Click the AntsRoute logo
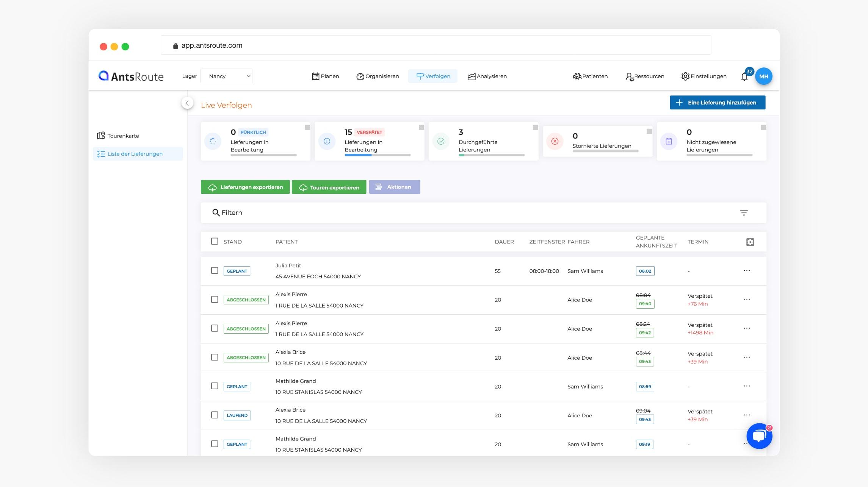868x487 pixels. click(x=131, y=76)
